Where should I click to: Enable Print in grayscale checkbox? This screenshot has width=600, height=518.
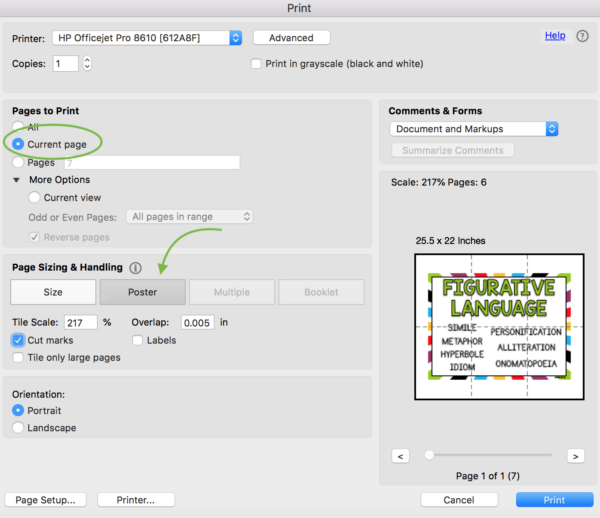[256, 64]
